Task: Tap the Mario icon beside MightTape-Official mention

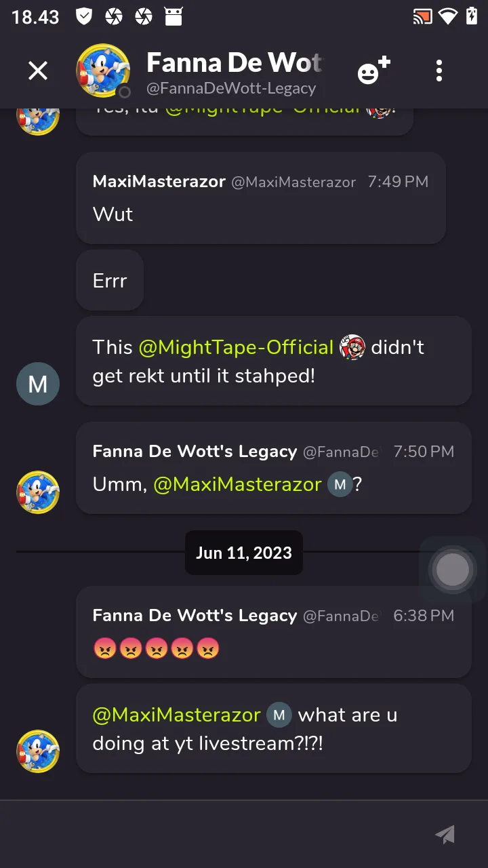Action: (x=352, y=347)
